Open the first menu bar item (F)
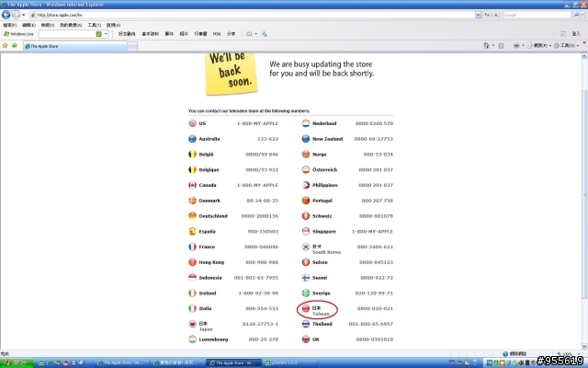 [10, 25]
